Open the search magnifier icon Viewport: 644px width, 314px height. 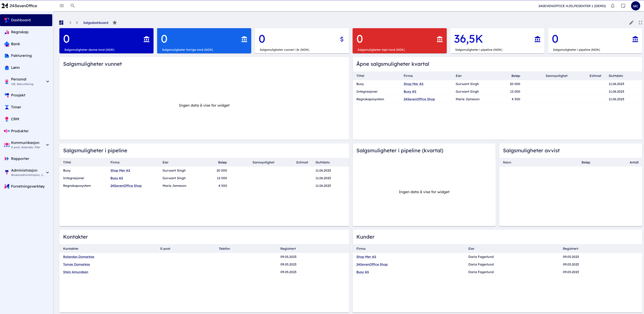pos(73,6)
